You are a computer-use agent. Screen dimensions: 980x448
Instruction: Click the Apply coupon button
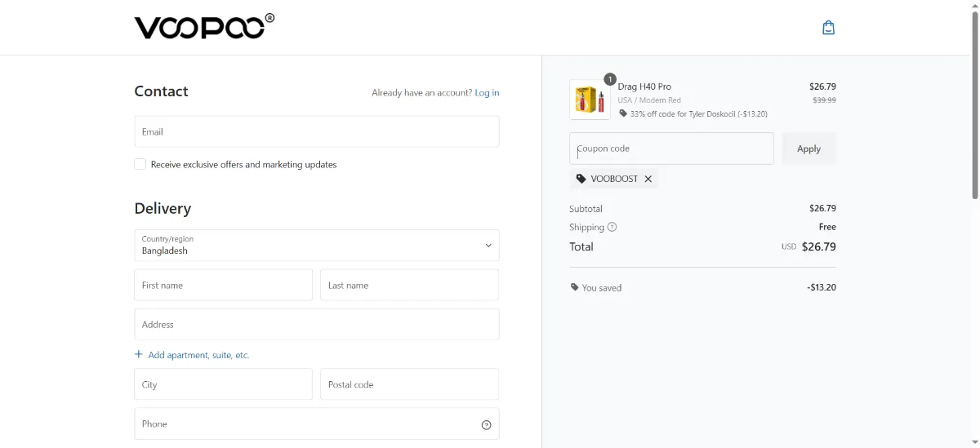809,149
